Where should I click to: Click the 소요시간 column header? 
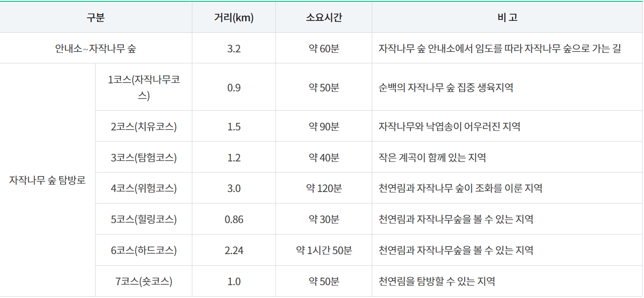click(x=323, y=16)
